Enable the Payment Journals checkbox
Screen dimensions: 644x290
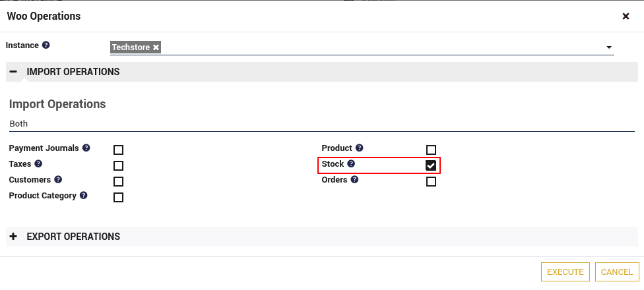click(x=119, y=150)
